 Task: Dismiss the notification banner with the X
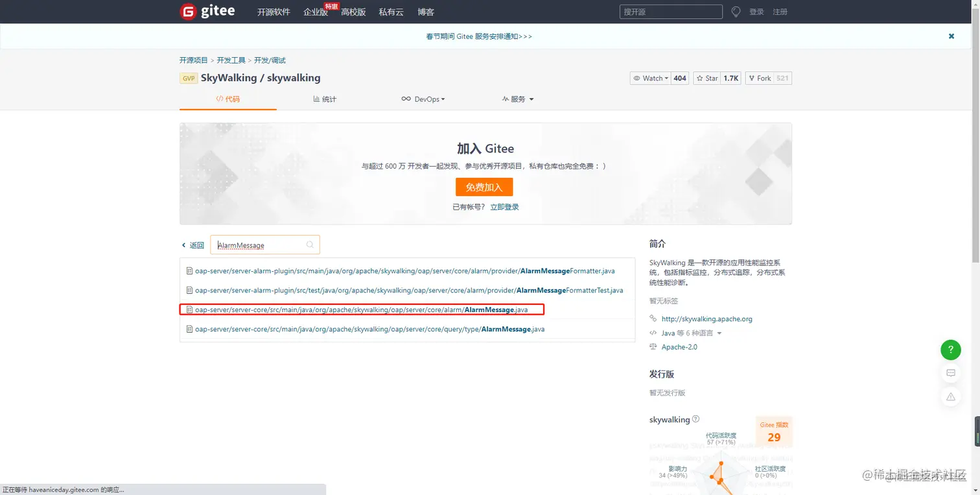(951, 36)
